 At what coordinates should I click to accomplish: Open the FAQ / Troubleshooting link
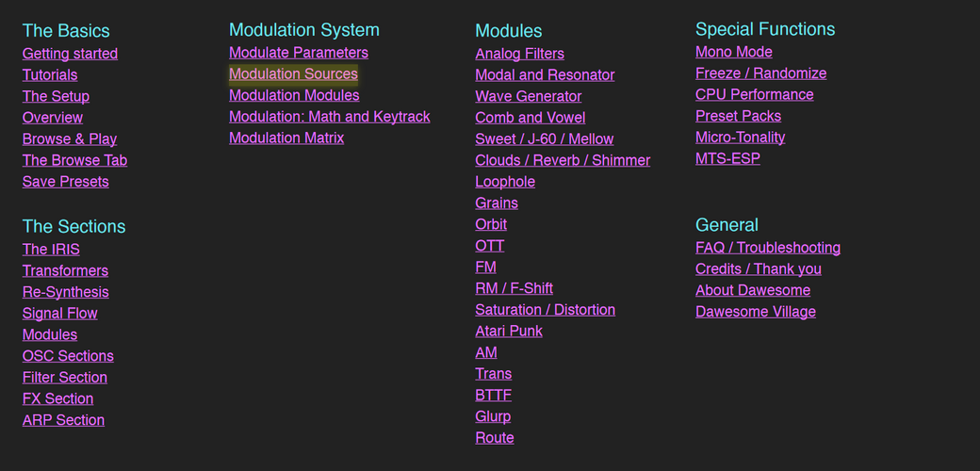[767, 248]
